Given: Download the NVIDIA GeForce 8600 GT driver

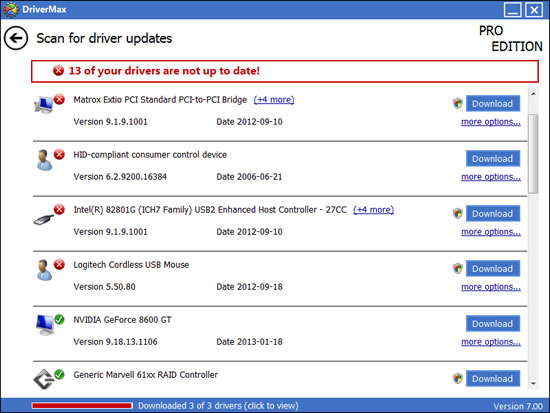Looking at the screenshot, I should pos(493,324).
